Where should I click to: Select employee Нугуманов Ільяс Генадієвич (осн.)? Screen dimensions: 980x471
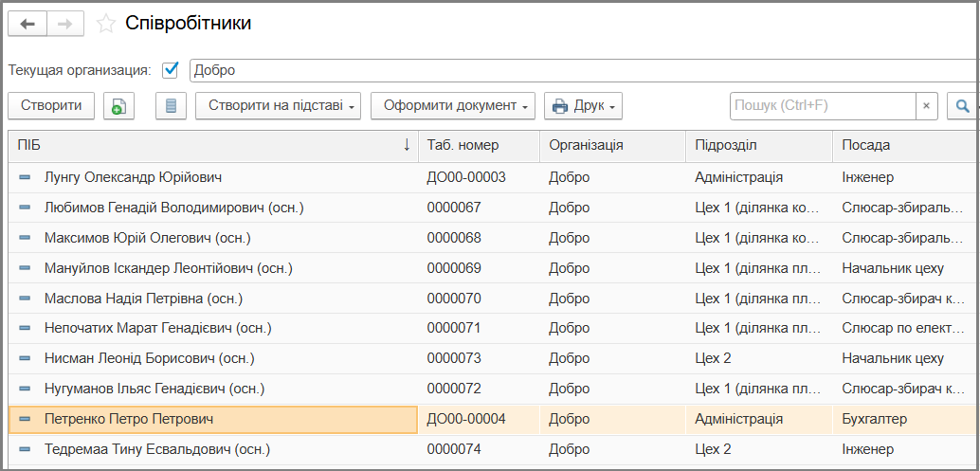tap(154, 389)
